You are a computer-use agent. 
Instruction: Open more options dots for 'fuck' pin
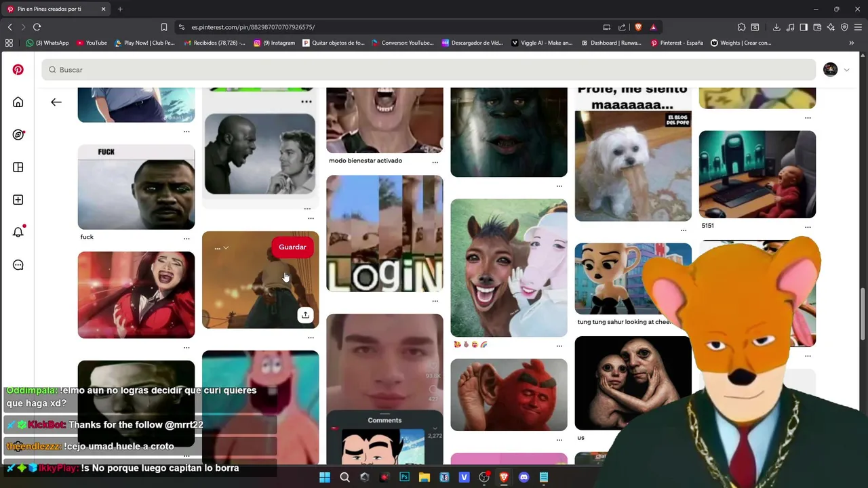[186, 239]
